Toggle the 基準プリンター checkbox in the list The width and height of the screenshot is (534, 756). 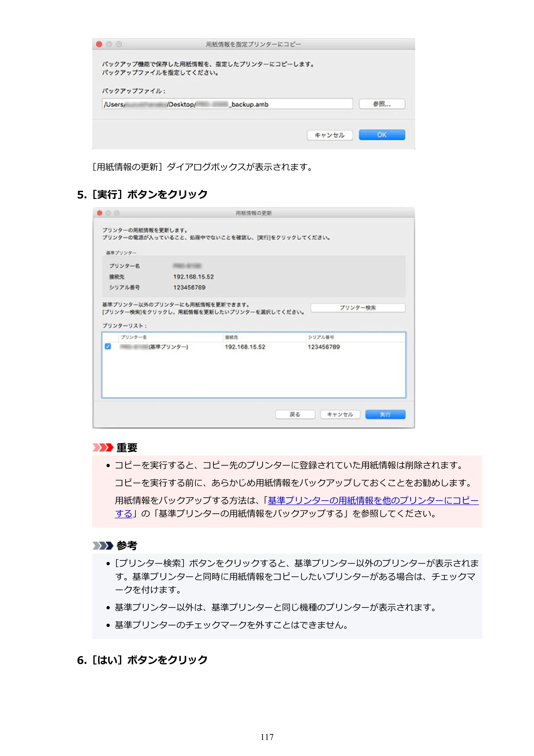(108, 346)
